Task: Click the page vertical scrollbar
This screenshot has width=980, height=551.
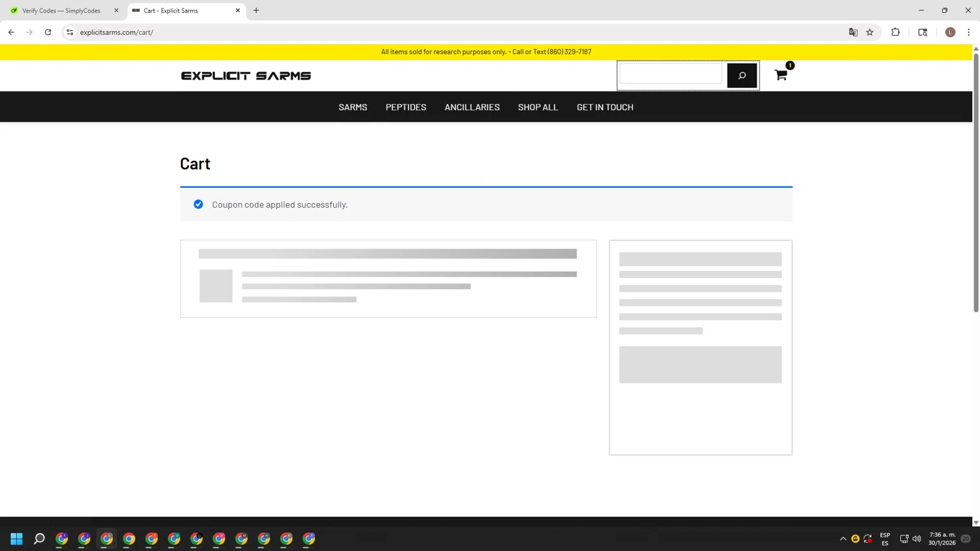Action: click(976, 183)
